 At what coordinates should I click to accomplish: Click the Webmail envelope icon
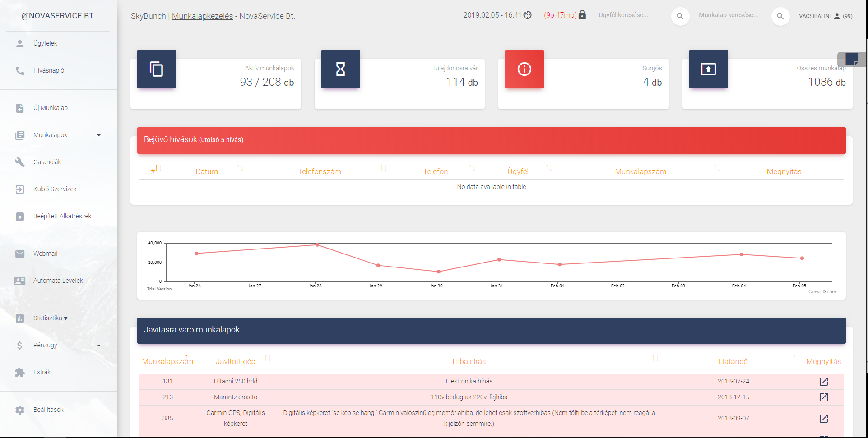click(20, 254)
